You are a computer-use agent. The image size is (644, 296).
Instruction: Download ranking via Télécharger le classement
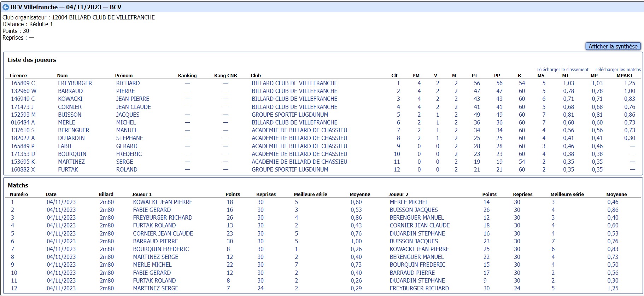(562, 70)
